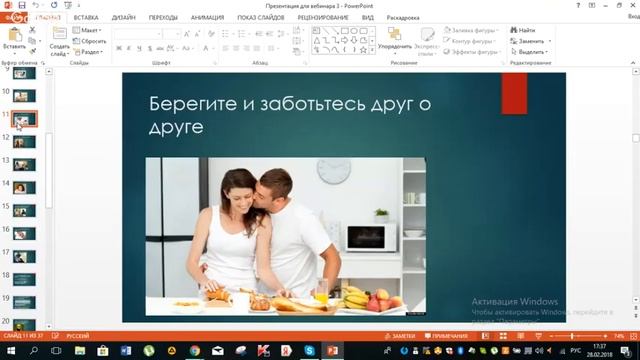
Task: Open the Layout (Макет) dropdown
Action: coord(87,30)
